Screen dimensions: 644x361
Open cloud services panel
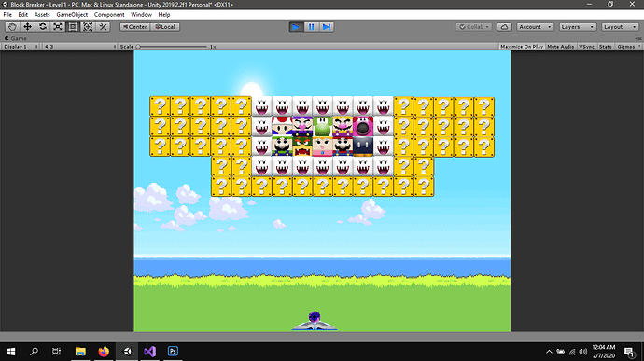tap(504, 27)
